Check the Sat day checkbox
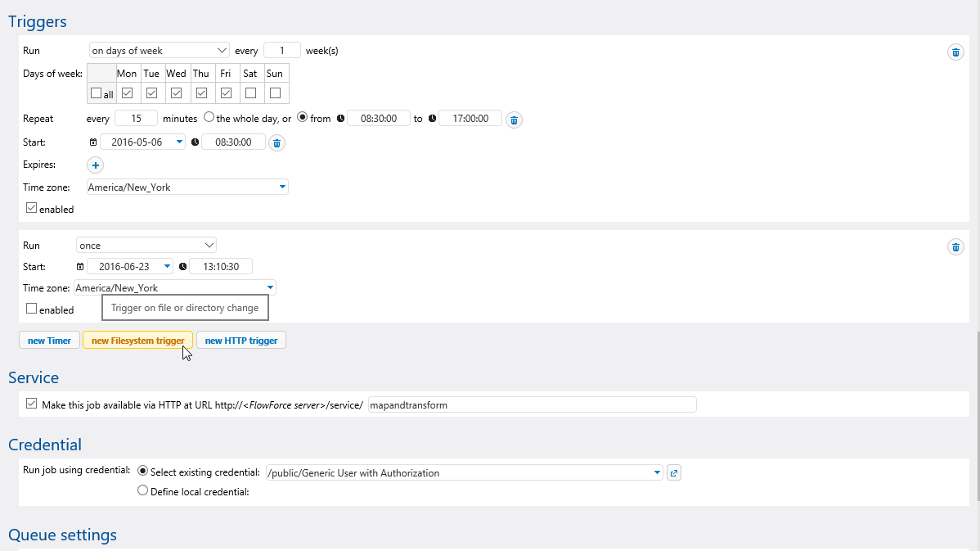Viewport: 980px width, 551px height. tap(250, 93)
